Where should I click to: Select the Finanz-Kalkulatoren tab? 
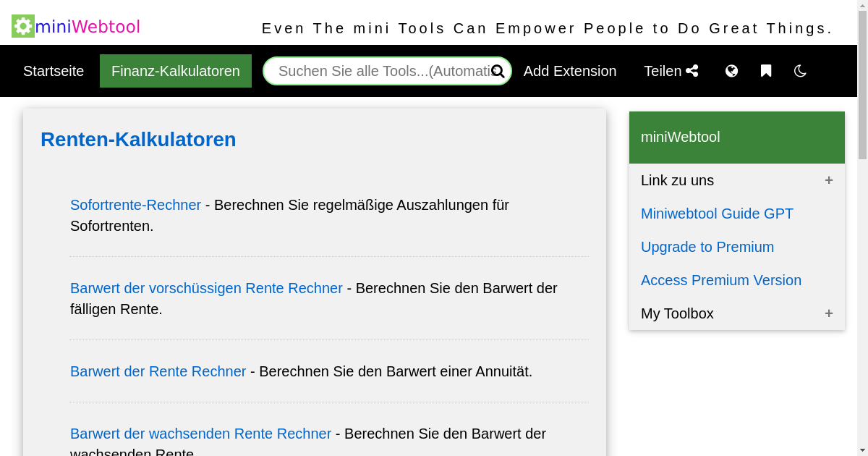175,71
